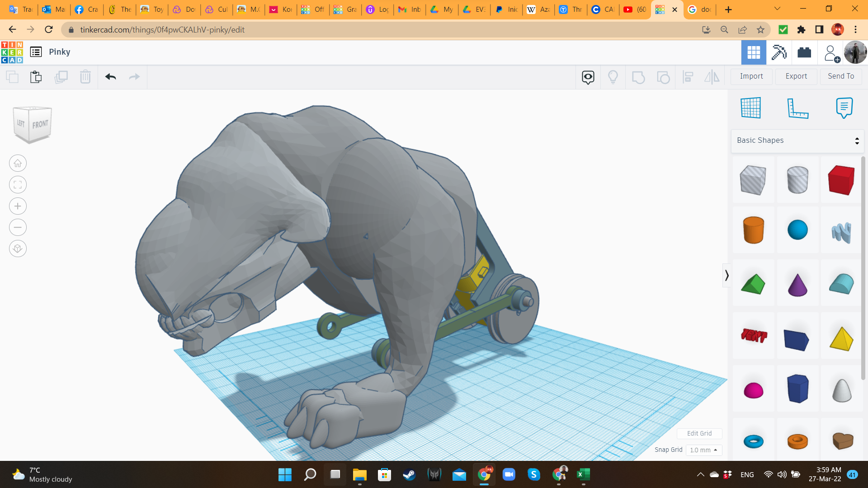
Task: Click the Import button
Action: (751, 76)
